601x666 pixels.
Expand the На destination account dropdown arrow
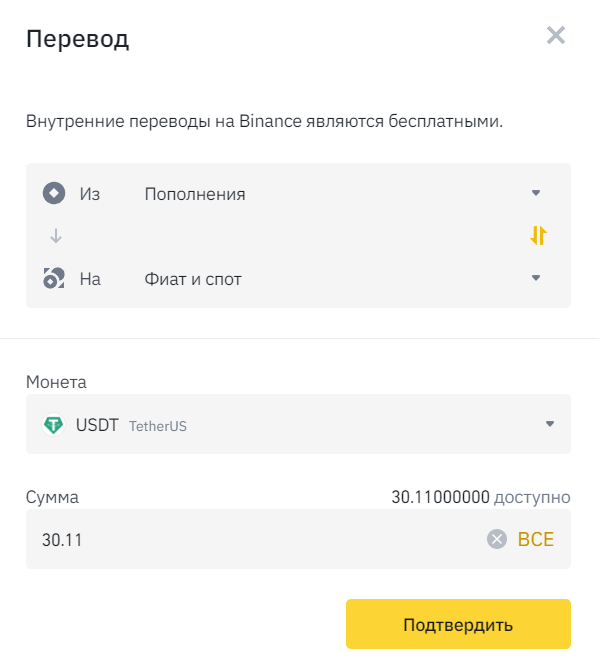pyautogui.click(x=536, y=278)
